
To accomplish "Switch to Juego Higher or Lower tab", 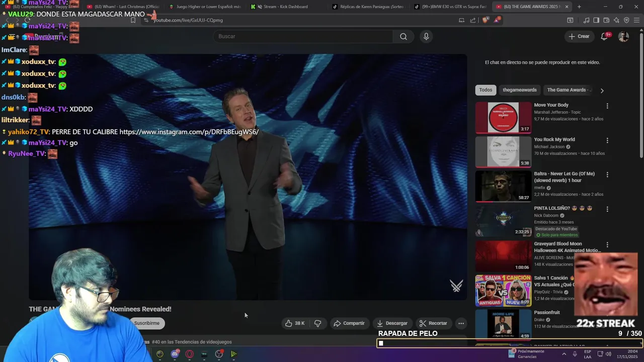I will (x=205, y=7).
